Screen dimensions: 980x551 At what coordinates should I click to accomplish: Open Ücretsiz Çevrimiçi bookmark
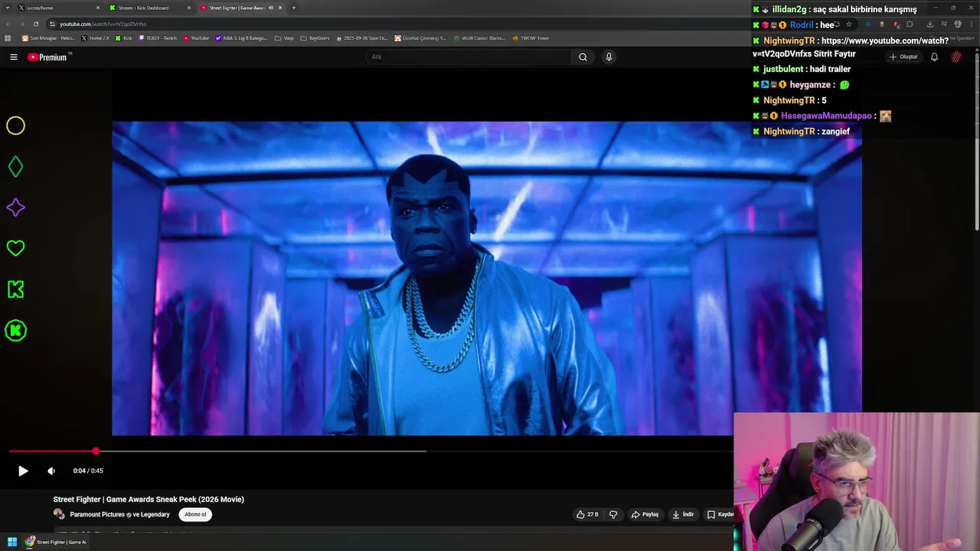point(420,37)
